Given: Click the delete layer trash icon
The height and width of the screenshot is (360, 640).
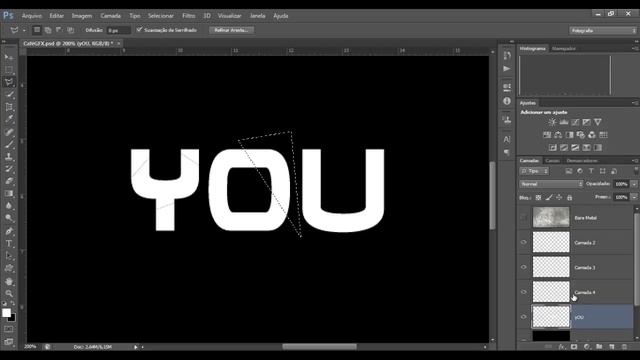Looking at the screenshot, I should [x=624, y=347].
